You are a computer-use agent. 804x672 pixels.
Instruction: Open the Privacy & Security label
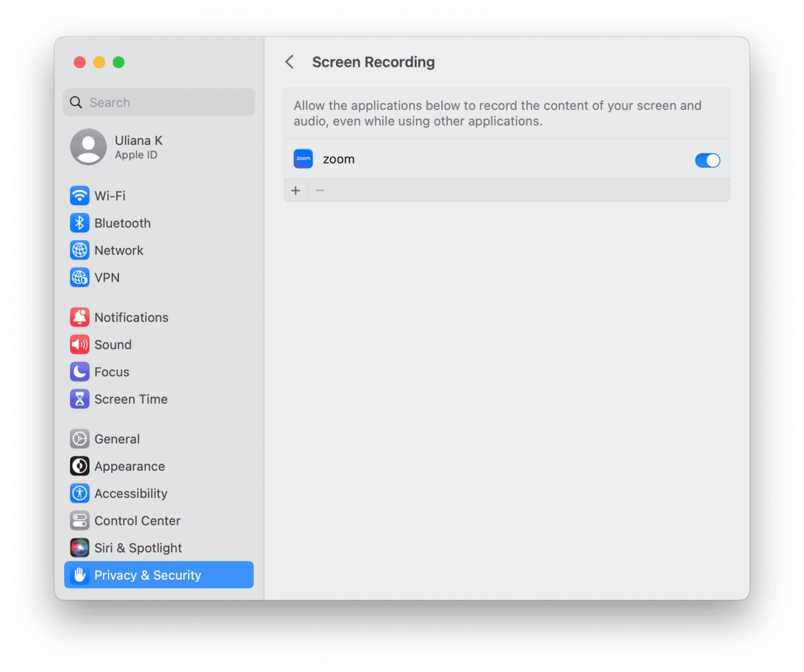tap(147, 575)
